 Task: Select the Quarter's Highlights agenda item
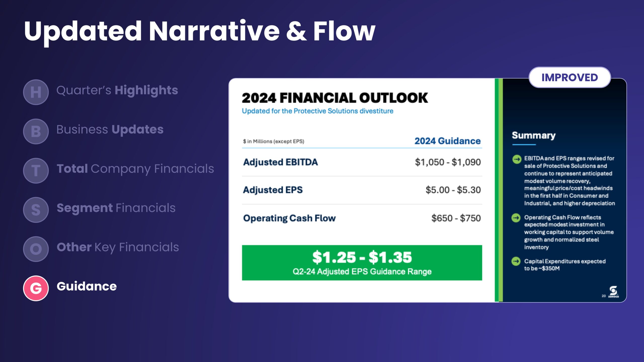point(117,90)
